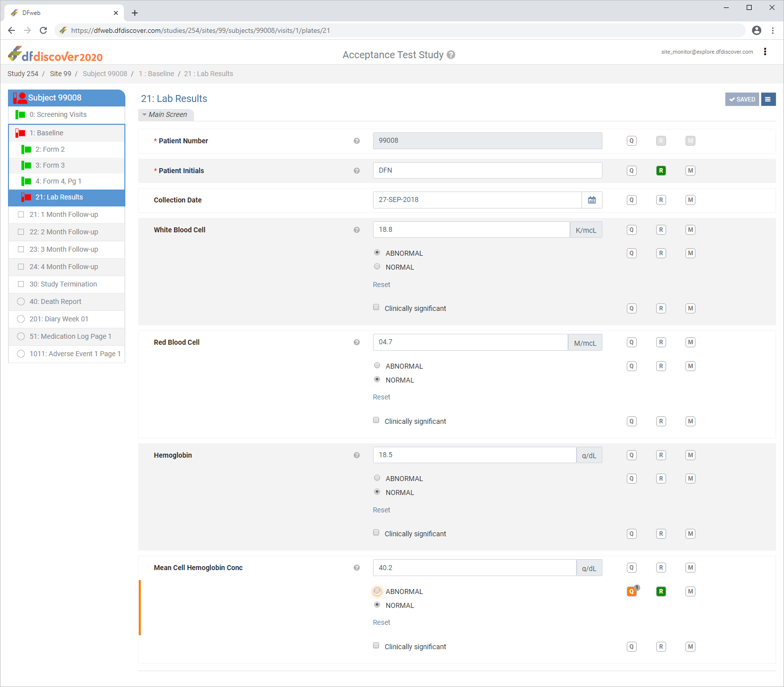Open the blue form options menu icon
This screenshot has width=784, height=687.
768,99
